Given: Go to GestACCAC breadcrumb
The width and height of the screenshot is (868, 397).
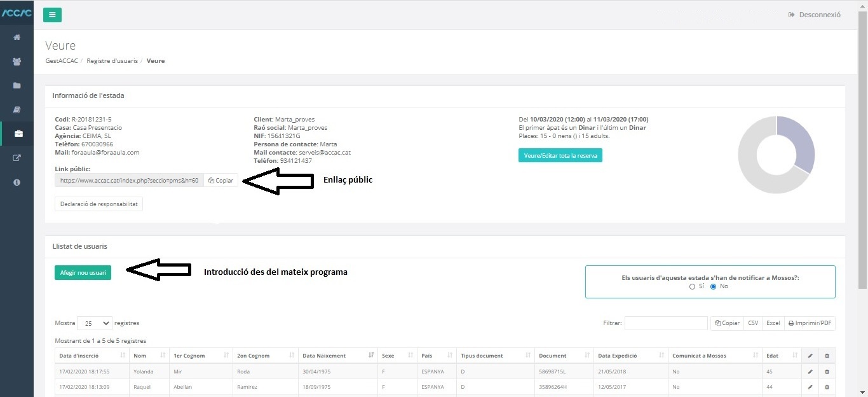Looking at the screenshot, I should click(62, 61).
